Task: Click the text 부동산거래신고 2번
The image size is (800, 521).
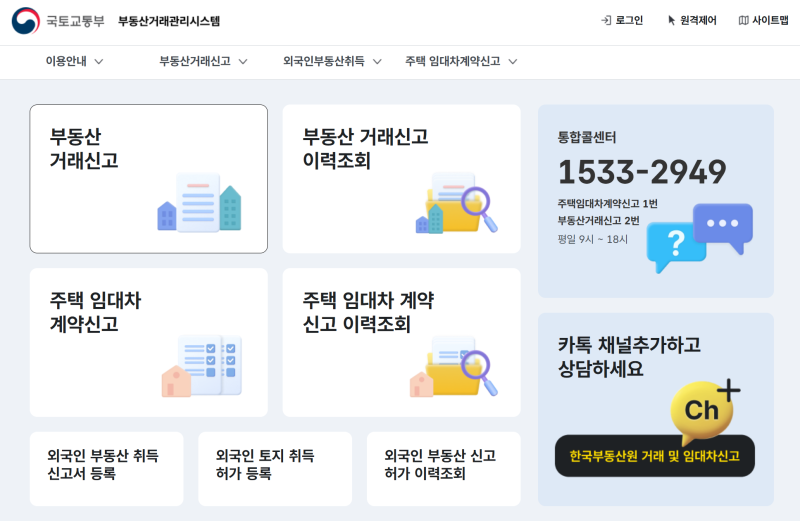Action: (598, 220)
